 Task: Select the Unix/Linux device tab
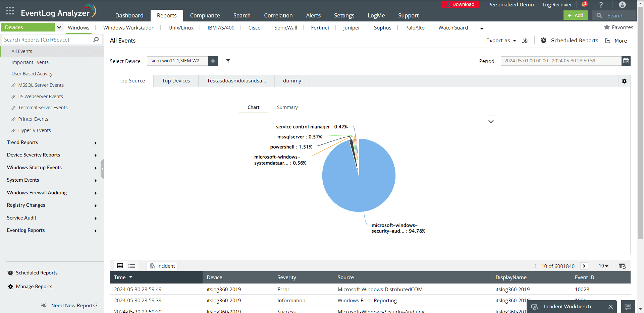point(181,27)
